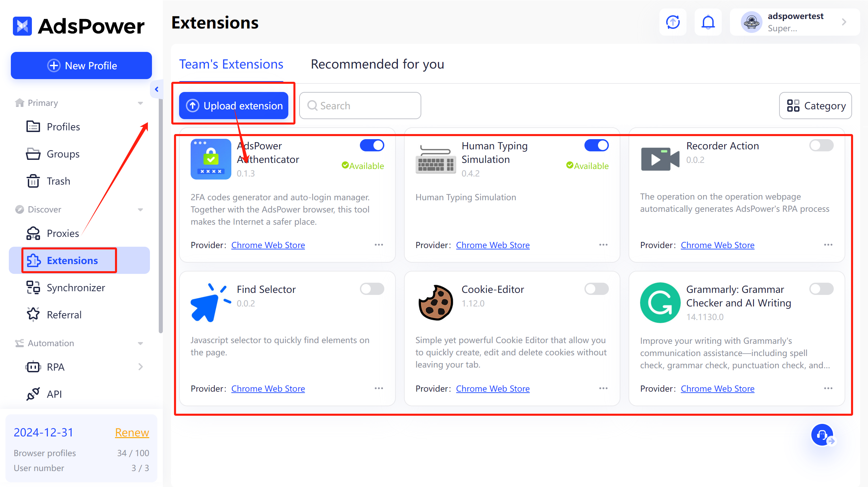868x487 pixels.
Task: Enable the Find Selector toggle
Action: [x=372, y=289]
